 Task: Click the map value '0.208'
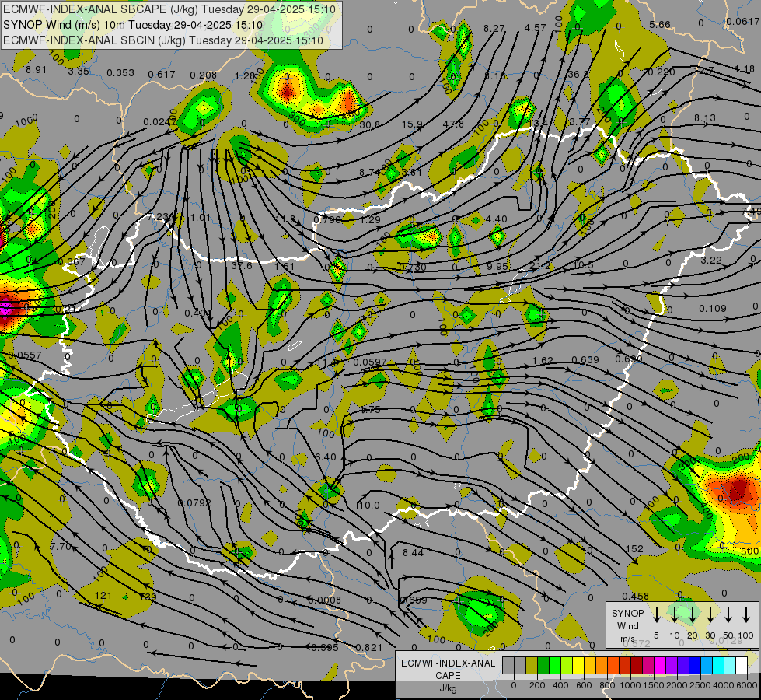pos(204,75)
